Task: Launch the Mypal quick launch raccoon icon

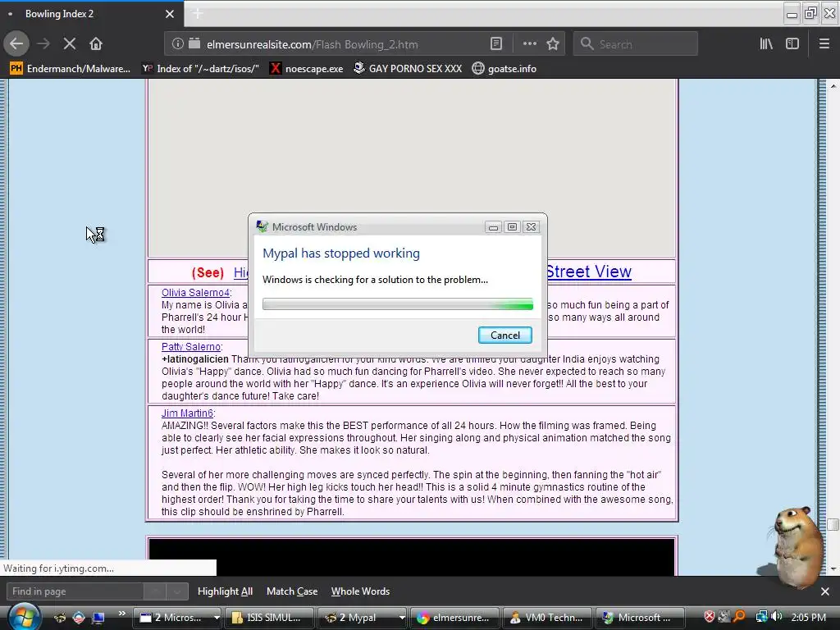Action: coord(59,618)
